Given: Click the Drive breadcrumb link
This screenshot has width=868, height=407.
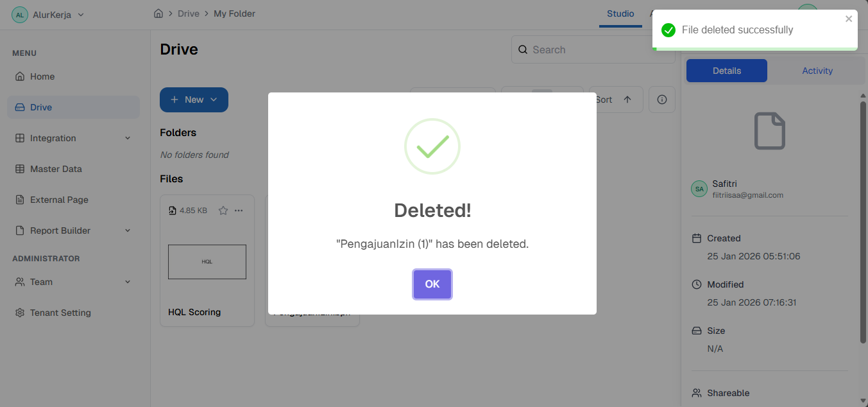Looking at the screenshot, I should pyautogui.click(x=189, y=13).
